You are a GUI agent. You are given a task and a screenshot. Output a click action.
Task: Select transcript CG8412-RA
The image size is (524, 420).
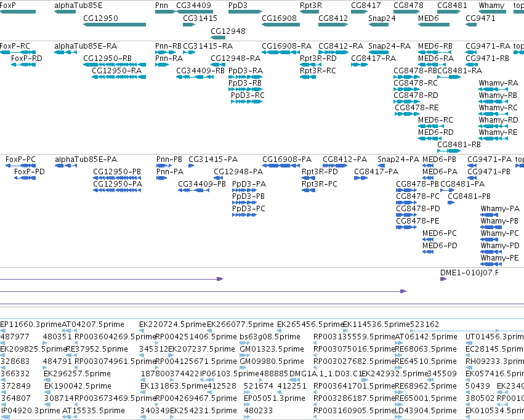tap(341, 46)
